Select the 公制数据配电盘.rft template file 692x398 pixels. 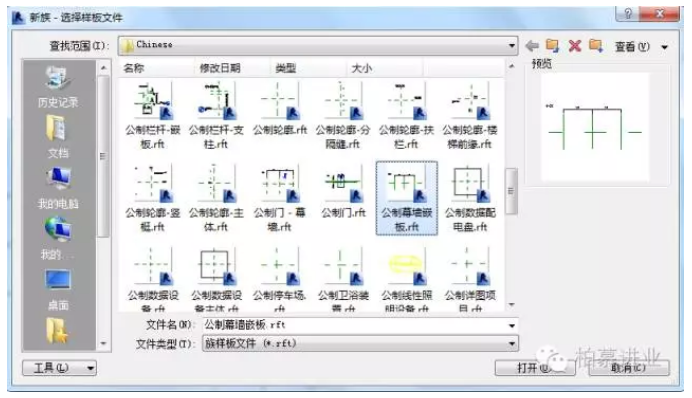pos(470,199)
